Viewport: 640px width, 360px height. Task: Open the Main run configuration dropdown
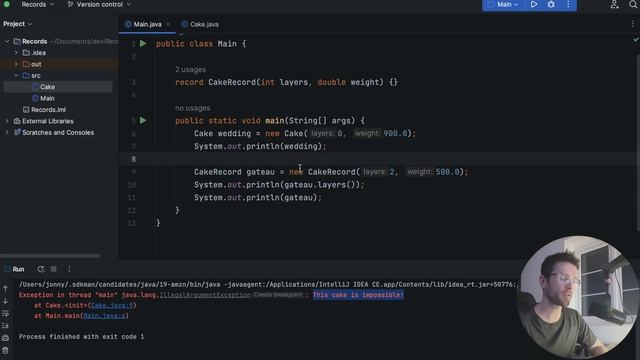503,4
